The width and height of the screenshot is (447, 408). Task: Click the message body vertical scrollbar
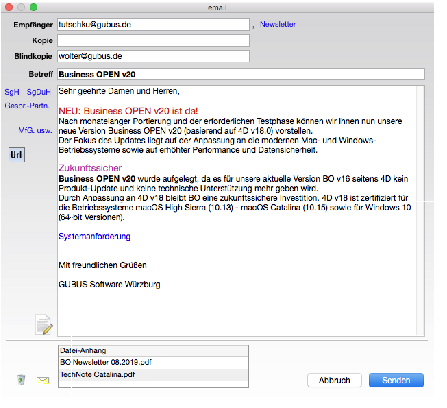tap(420, 211)
